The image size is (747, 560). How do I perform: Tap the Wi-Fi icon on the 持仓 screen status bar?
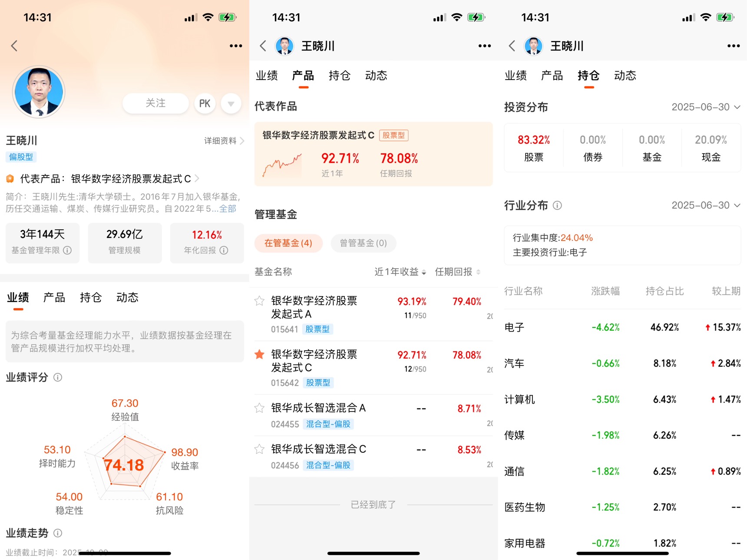point(706,17)
